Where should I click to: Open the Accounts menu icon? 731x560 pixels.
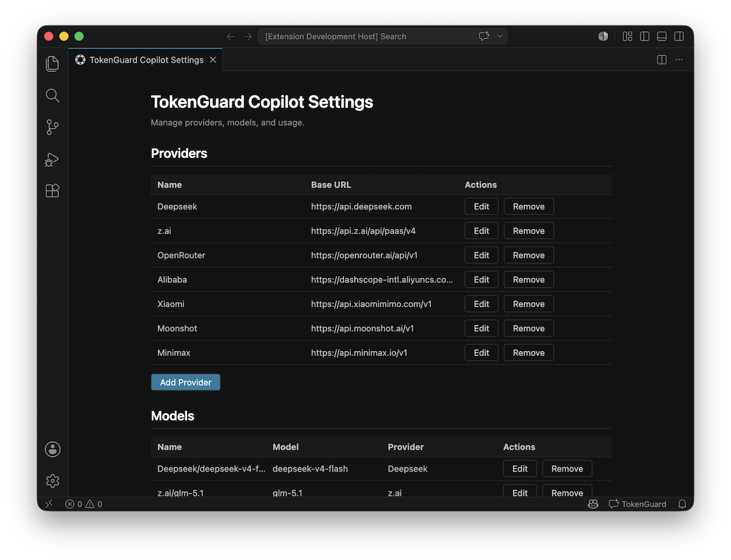click(x=52, y=450)
